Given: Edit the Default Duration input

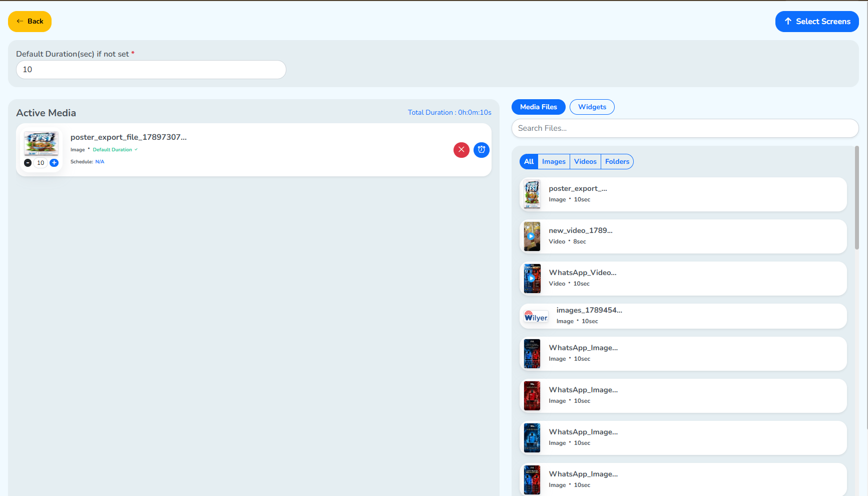Looking at the screenshot, I should 151,70.
